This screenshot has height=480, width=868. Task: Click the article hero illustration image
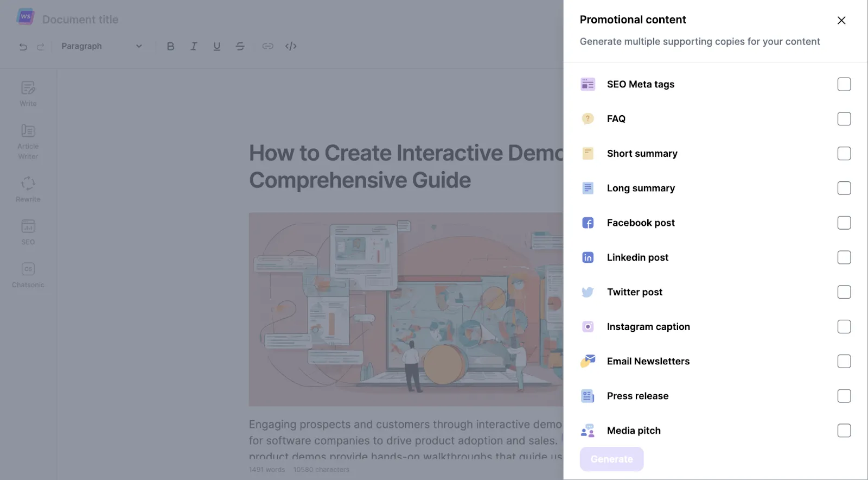pos(406,309)
